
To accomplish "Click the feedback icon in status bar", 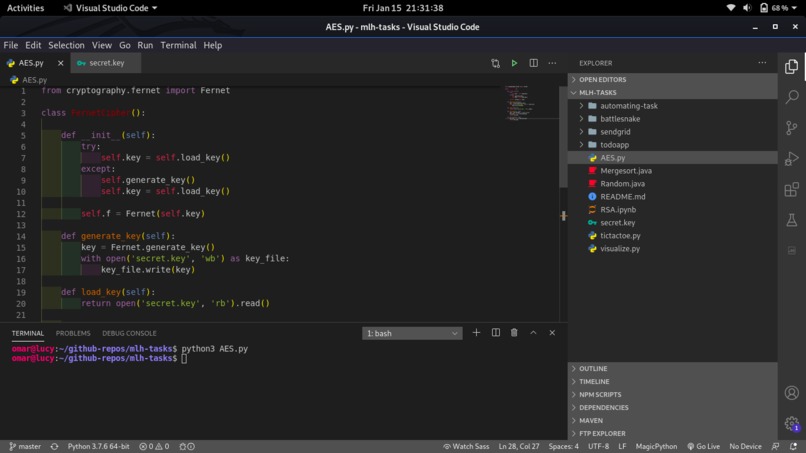I will [775, 446].
